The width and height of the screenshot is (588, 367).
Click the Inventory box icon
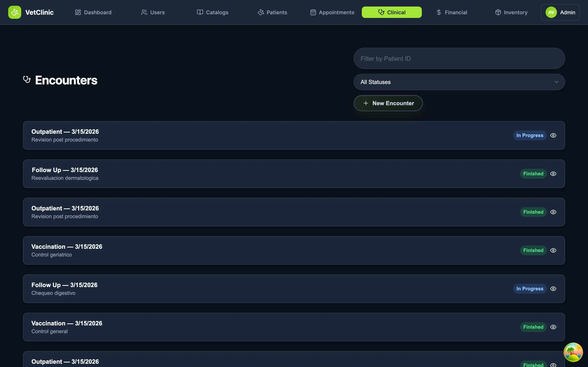tap(498, 12)
